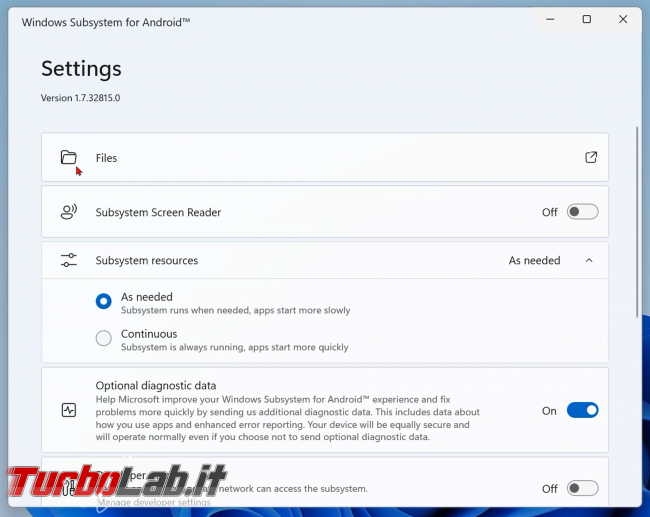The image size is (650, 517).
Task: Open Files via the external link icon
Action: (591, 157)
